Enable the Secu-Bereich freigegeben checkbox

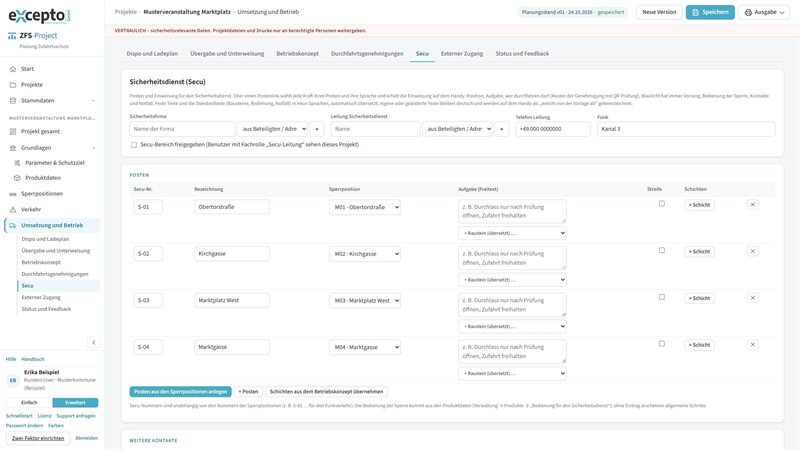point(134,145)
